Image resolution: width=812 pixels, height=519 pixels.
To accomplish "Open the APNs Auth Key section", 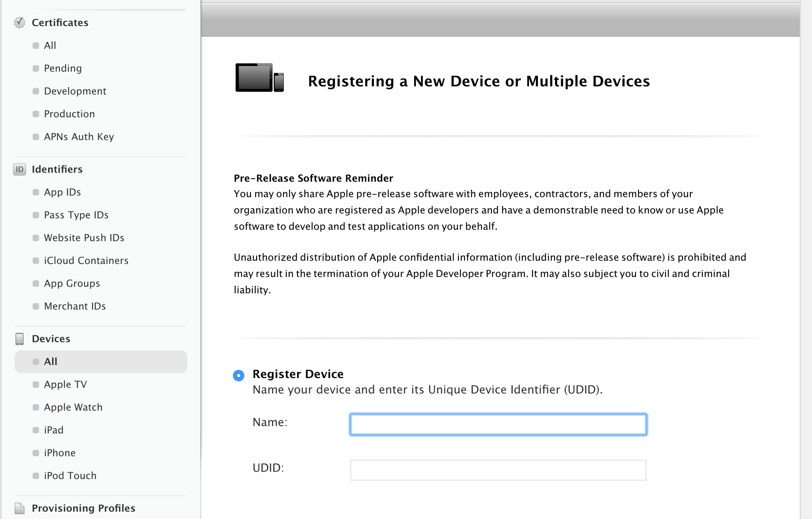I will click(79, 137).
